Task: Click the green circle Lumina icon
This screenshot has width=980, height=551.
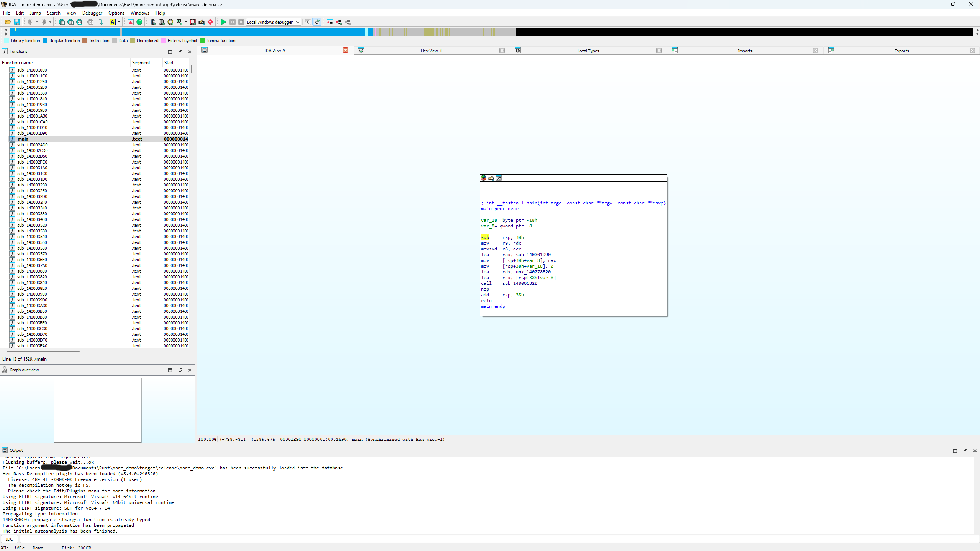Action: point(139,22)
